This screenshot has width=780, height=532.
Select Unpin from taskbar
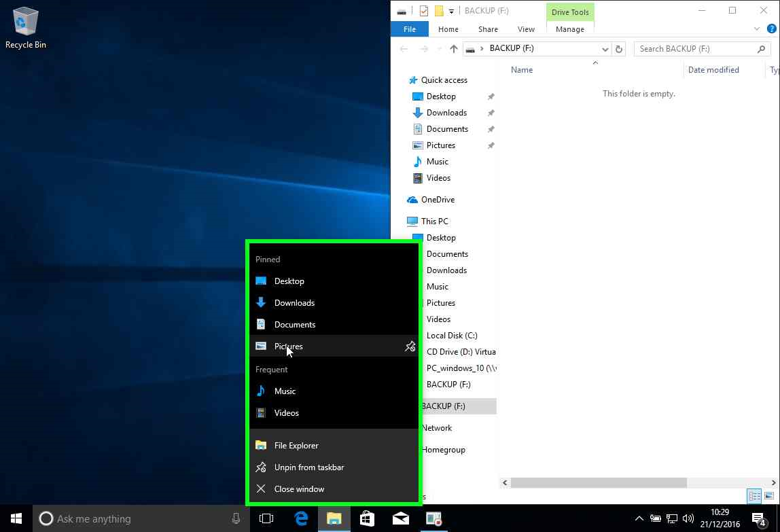pos(334,467)
